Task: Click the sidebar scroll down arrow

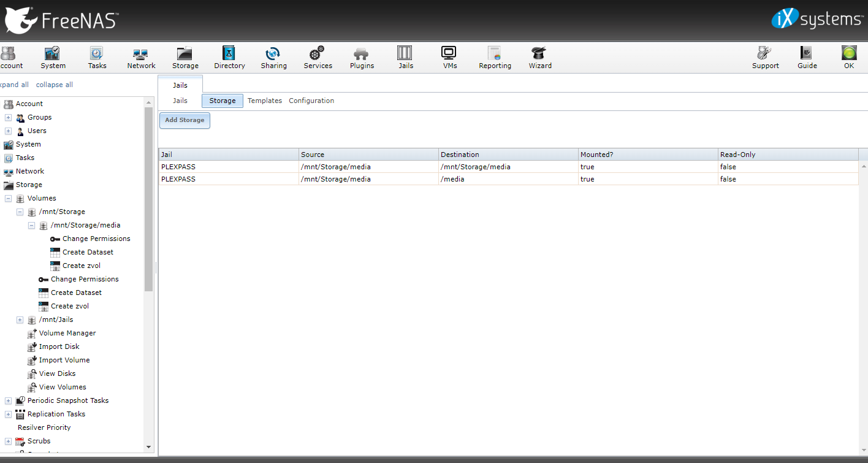Action: click(148, 447)
